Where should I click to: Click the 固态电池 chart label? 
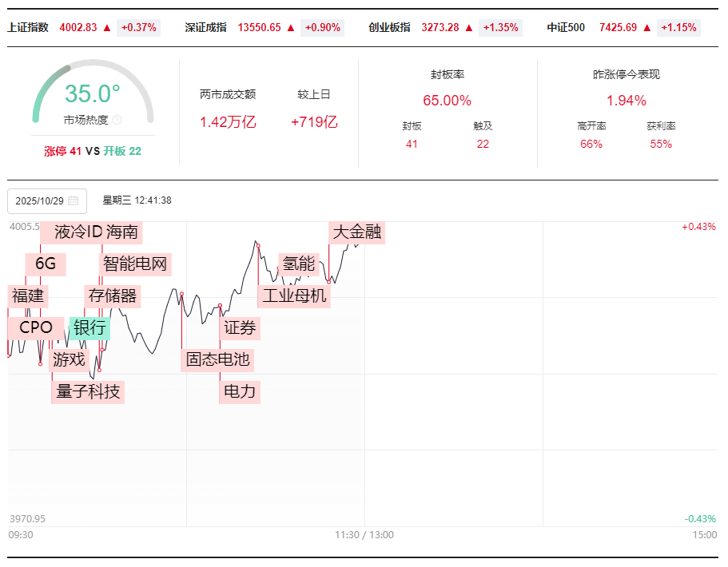click(x=217, y=359)
